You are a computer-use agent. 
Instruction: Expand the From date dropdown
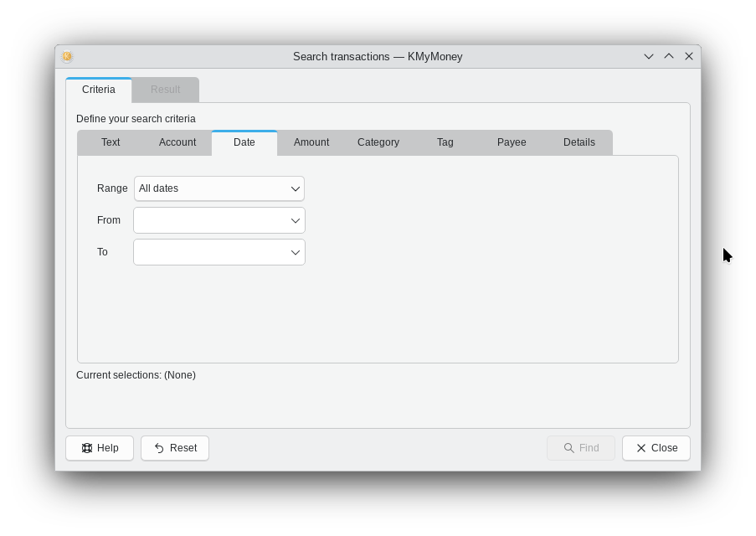(295, 221)
